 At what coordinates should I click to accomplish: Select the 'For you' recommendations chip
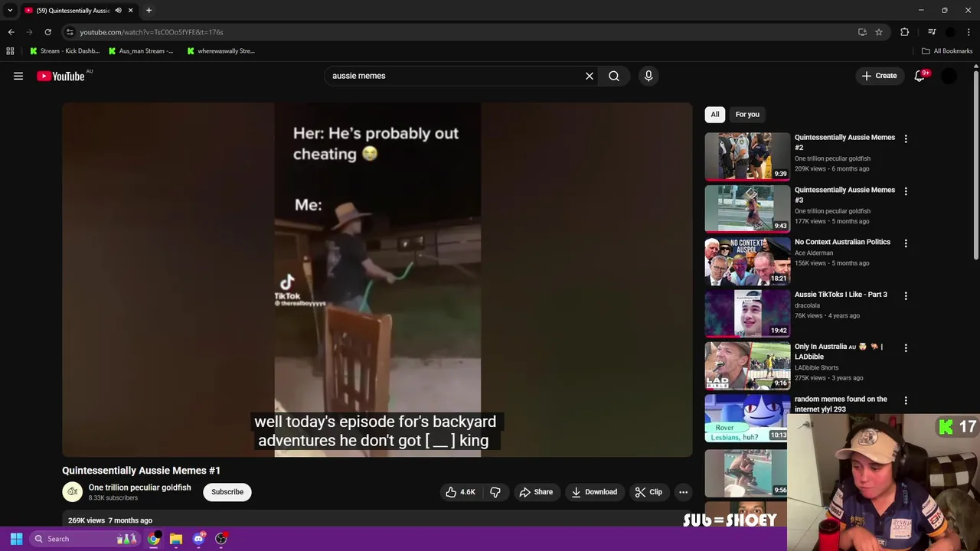point(747,114)
